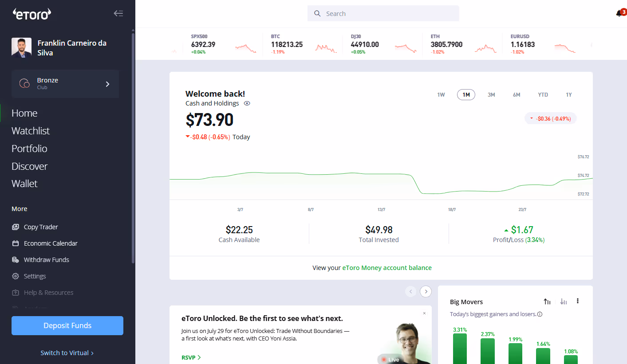Open Discover in the sidebar
The width and height of the screenshot is (627, 364).
(29, 166)
